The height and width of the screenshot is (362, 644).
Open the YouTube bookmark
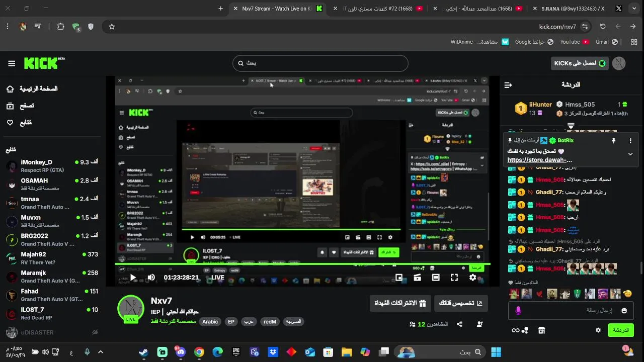click(x=575, y=42)
